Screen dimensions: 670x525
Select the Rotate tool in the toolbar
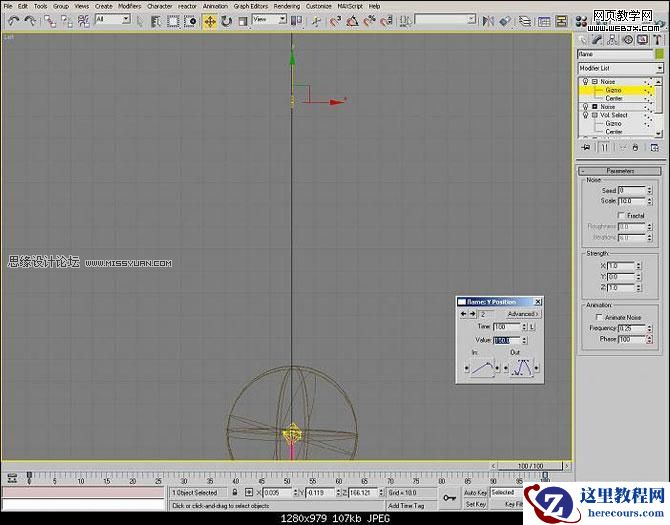(x=226, y=20)
